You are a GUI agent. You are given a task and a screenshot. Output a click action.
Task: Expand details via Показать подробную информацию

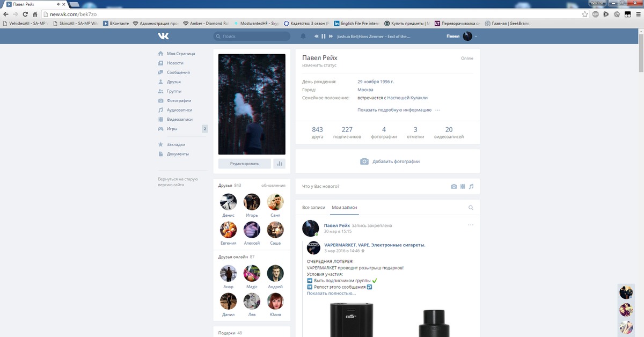[x=394, y=110]
